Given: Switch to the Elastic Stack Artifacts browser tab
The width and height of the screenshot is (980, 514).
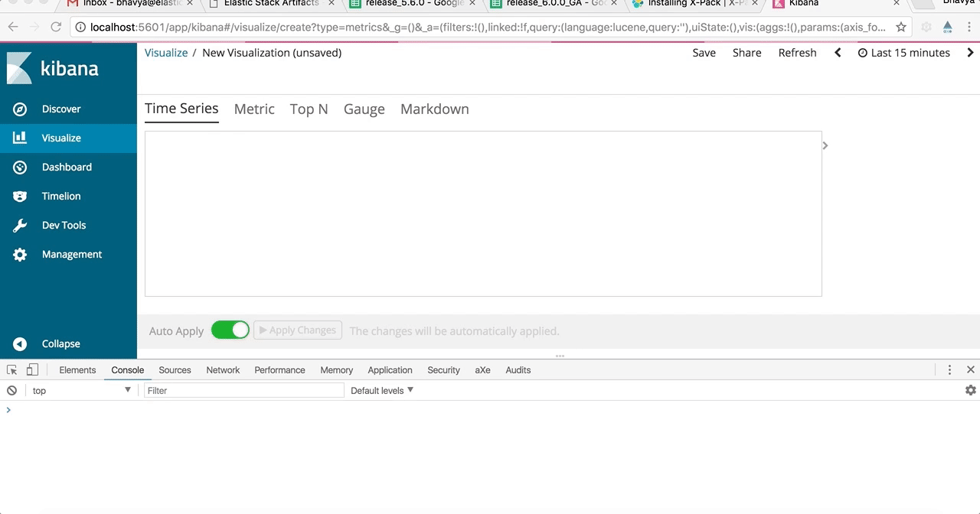Looking at the screenshot, I should pyautogui.click(x=271, y=4).
